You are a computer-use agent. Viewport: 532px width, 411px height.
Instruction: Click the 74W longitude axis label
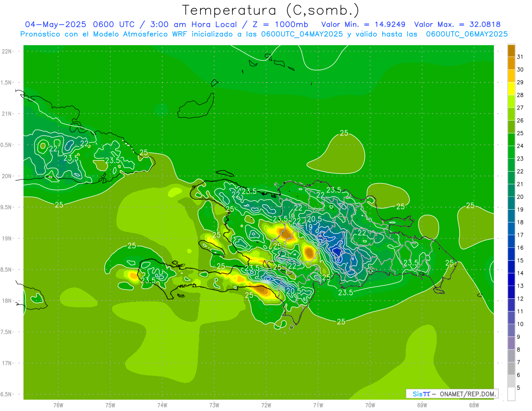tap(162, 405)
